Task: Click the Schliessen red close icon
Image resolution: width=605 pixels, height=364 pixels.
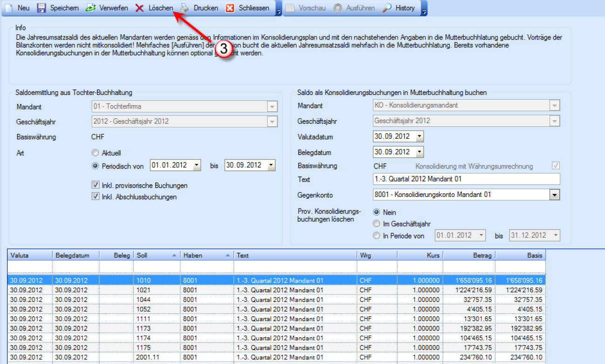Action: (230, 8)
